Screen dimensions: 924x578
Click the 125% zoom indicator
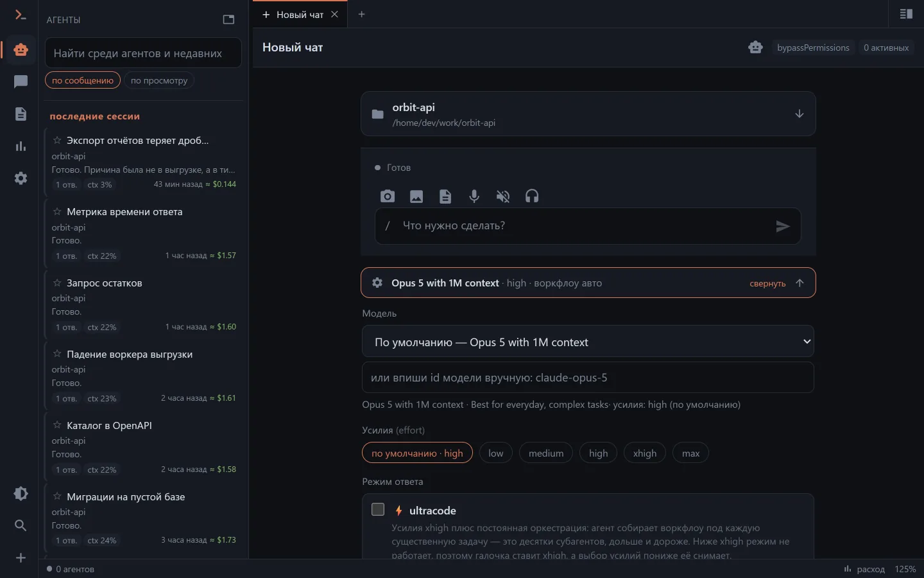coord(905,569)
